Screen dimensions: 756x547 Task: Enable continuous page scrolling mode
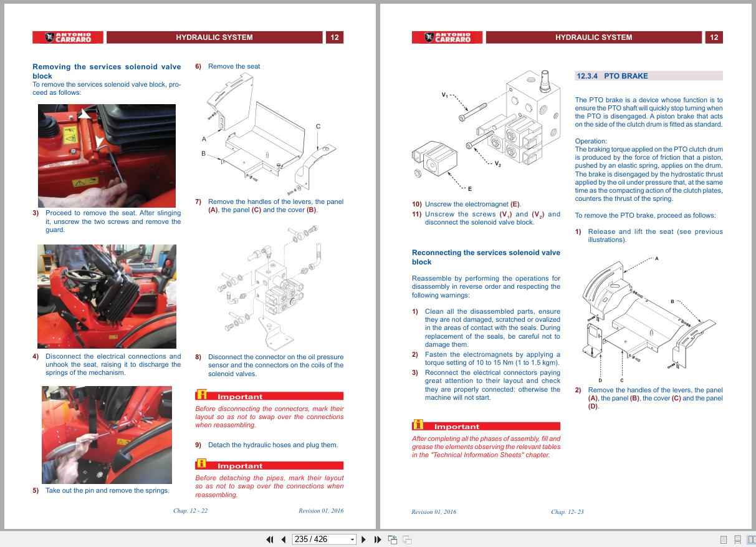click(x=738, y=539)
